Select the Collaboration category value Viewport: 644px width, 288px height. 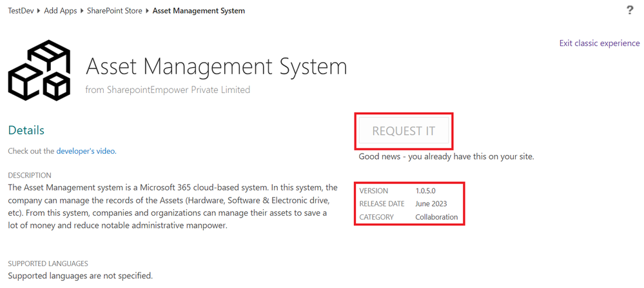[436, 217]
